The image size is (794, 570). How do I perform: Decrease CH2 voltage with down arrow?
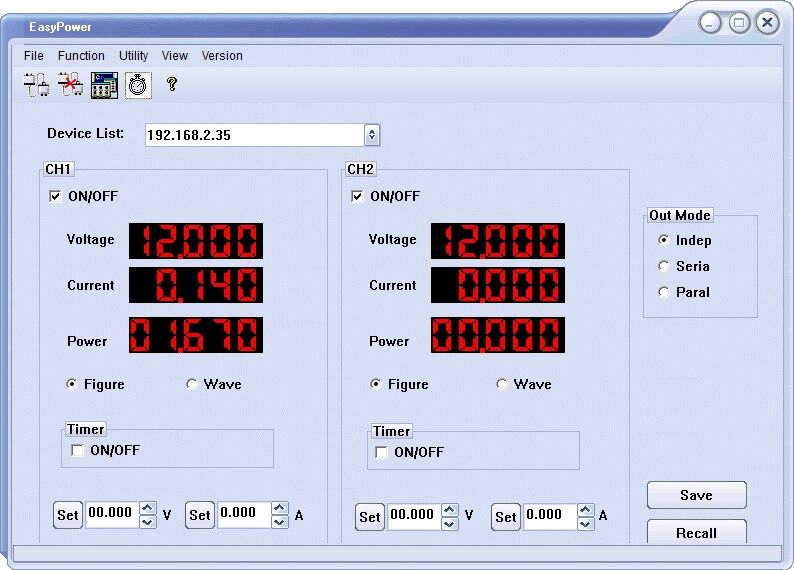click(450, 524)
